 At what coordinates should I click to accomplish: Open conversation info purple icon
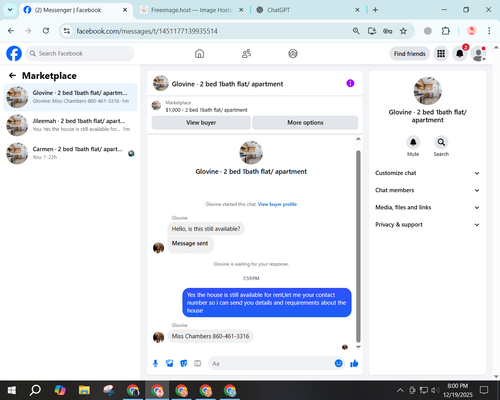pos(350,83)
